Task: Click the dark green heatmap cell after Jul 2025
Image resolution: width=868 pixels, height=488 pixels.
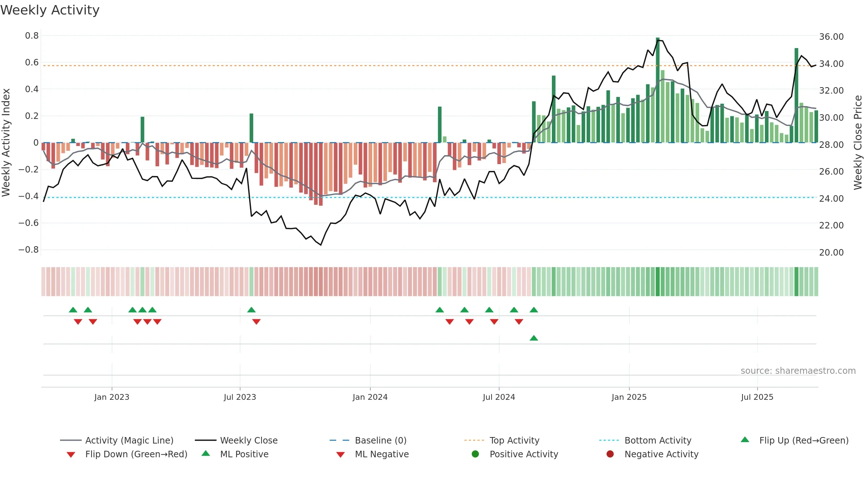Action: point(796,282)
